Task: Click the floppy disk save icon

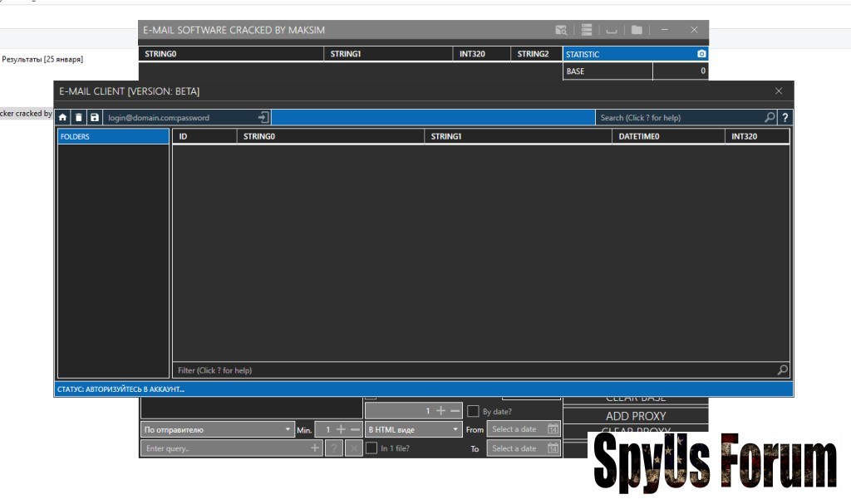Action: [x=95, y=118]
